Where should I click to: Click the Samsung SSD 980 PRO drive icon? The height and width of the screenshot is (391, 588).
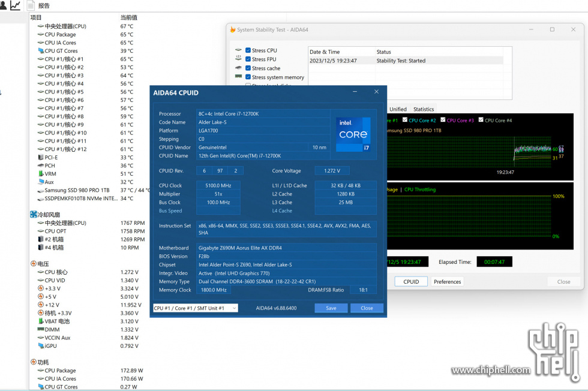pyautogui.click(x=41, y=191)
